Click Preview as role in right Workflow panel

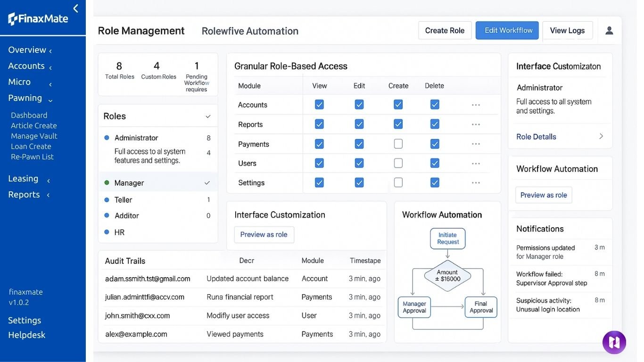pos(544,195)
